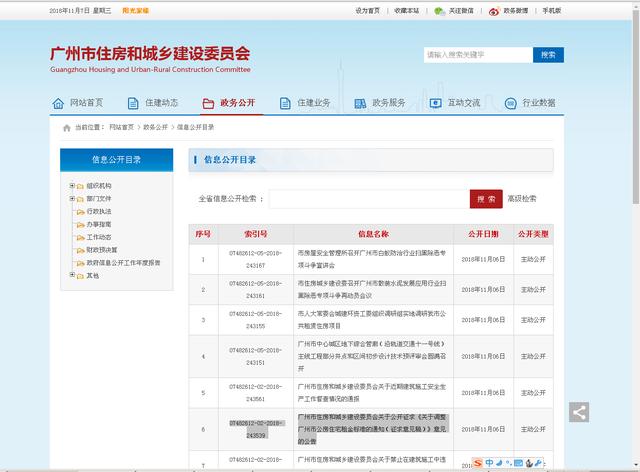Click the 行政执法 folder icon
This screenshot has width=640, height=472.
pos(80,212)
